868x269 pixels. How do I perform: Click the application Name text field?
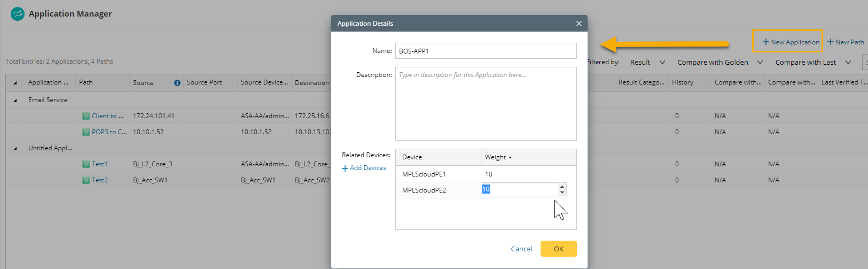point(486,51)
